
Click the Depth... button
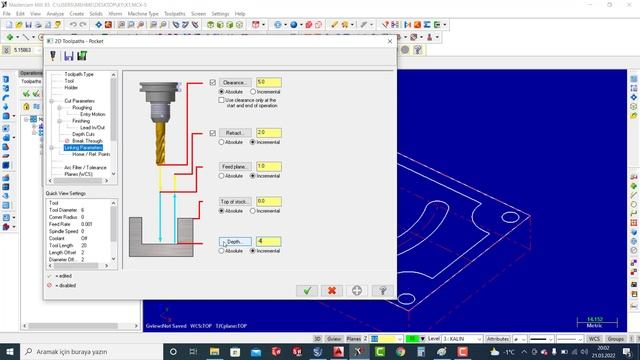tap(235, 242)
